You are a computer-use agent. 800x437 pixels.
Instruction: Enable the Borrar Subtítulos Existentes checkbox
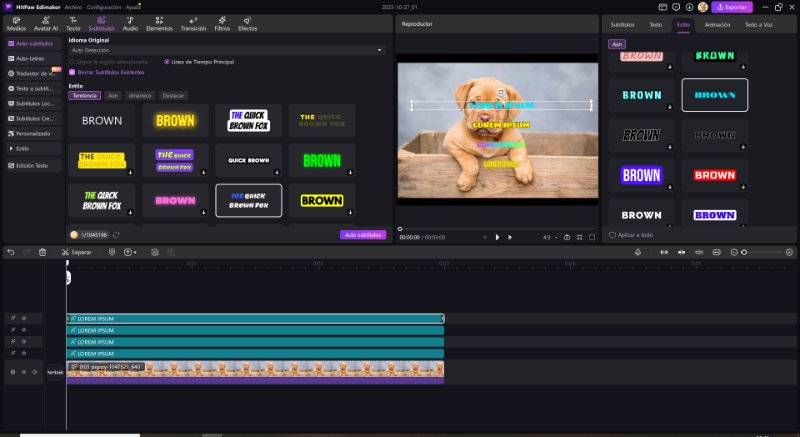click(x=72, y=72)
